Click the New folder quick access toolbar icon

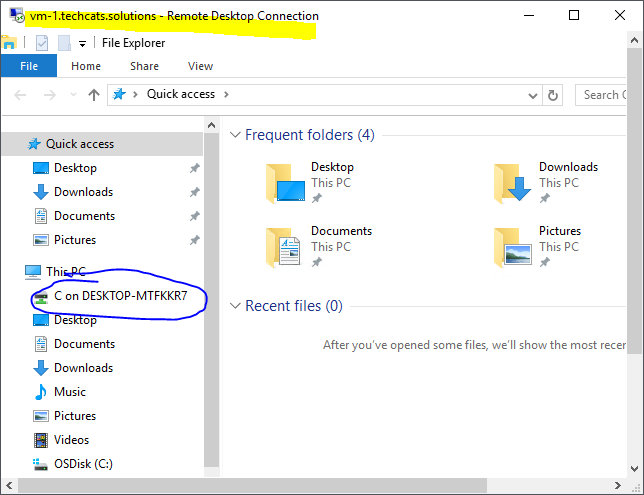[64, 43]
